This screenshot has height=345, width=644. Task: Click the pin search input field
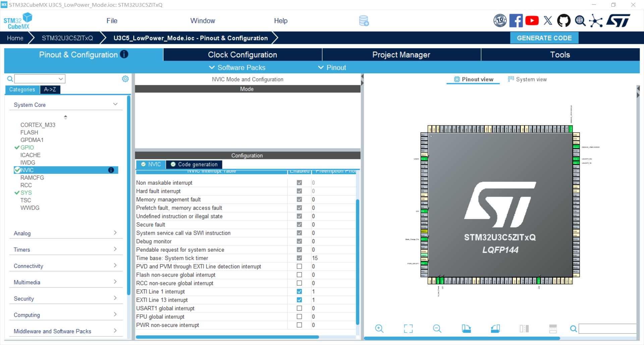click(x=607, y=329)
